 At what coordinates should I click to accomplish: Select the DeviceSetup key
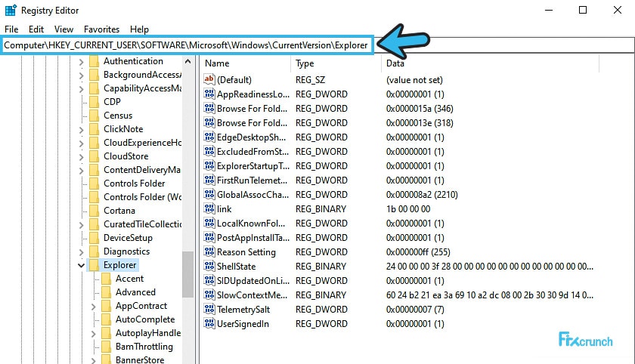(x=128, y=238)
